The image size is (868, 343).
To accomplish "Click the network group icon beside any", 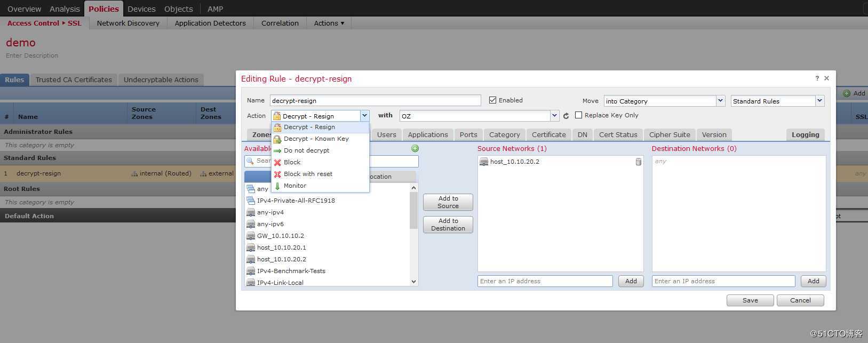I will (251, 189).
